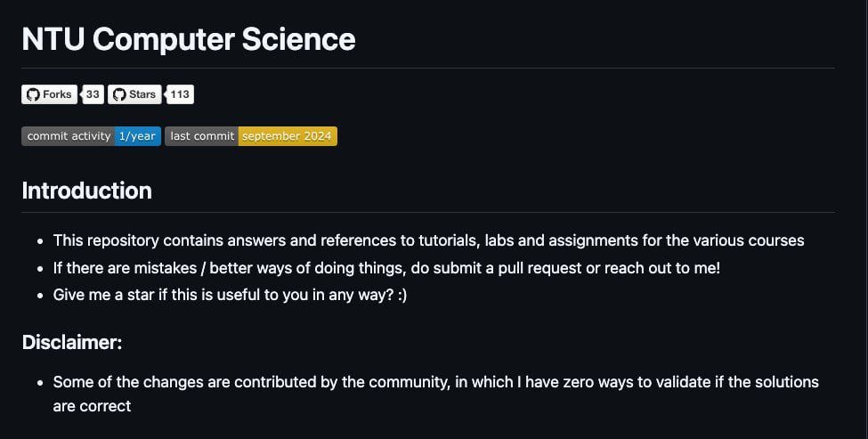
Task: Open the Stars badge label
Action: tap(134, 94)
